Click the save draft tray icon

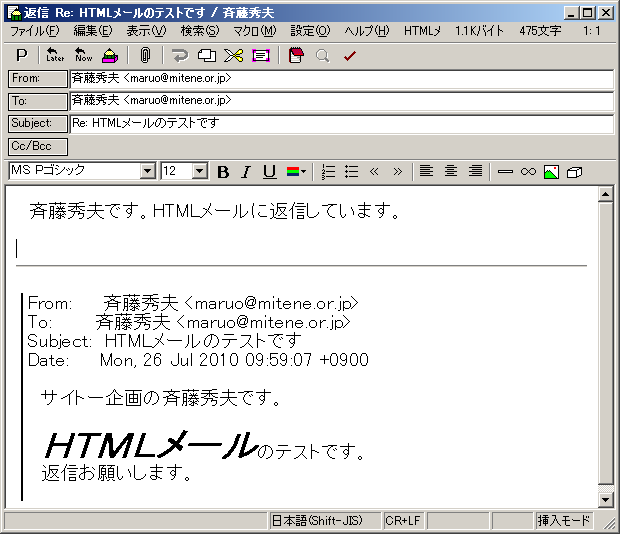click(110, 55)
